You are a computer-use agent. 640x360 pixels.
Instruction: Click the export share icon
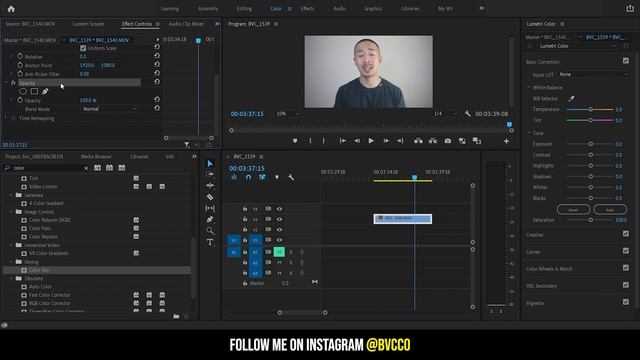click(630, 9)
